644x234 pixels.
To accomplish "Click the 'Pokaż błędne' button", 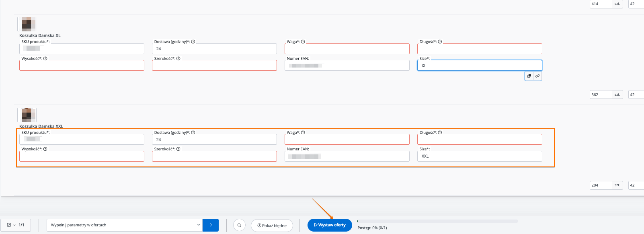I will click(272, 226).
